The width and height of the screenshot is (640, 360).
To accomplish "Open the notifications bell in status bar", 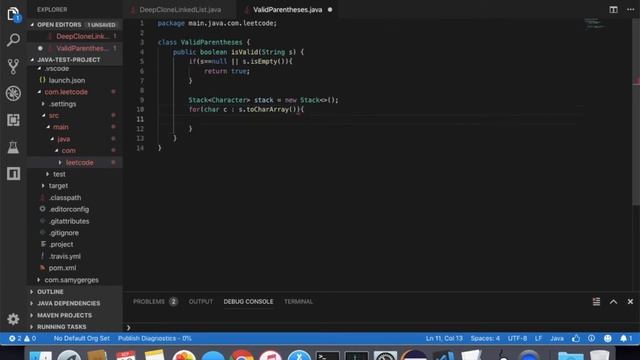I will (626, 338).
